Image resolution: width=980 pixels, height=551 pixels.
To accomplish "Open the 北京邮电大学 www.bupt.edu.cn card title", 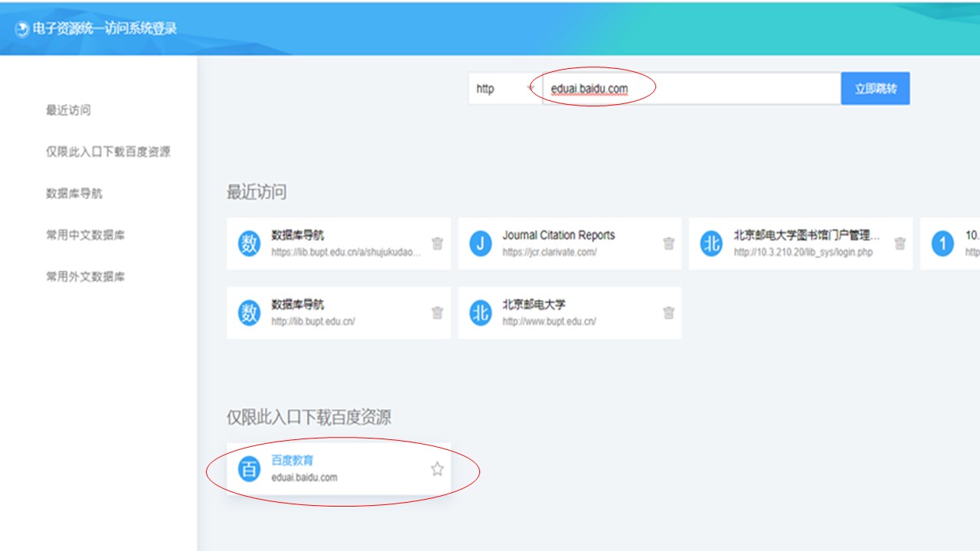I will pos(534,305).
